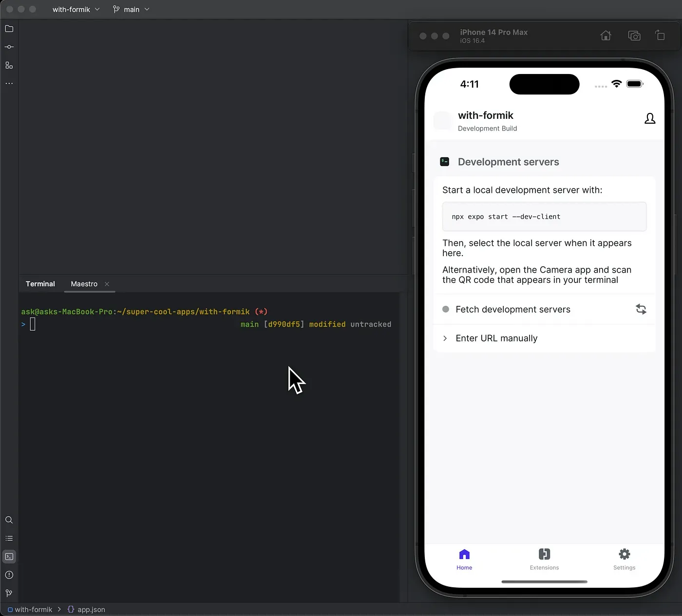Toggle the Terminal tool window icon
The height and width of the screenshot is (616, 682).
[x=9, y=557]
